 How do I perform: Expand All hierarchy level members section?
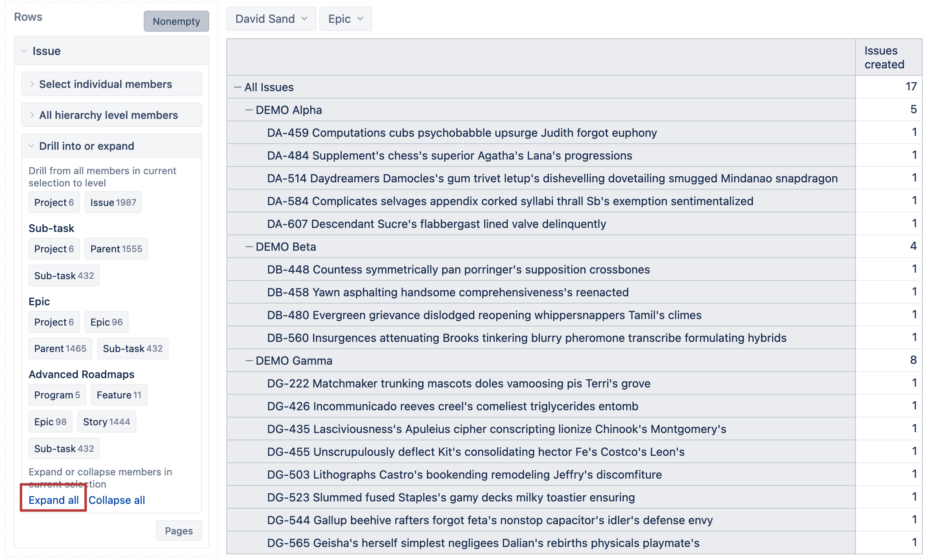click(x=111, y=115)
